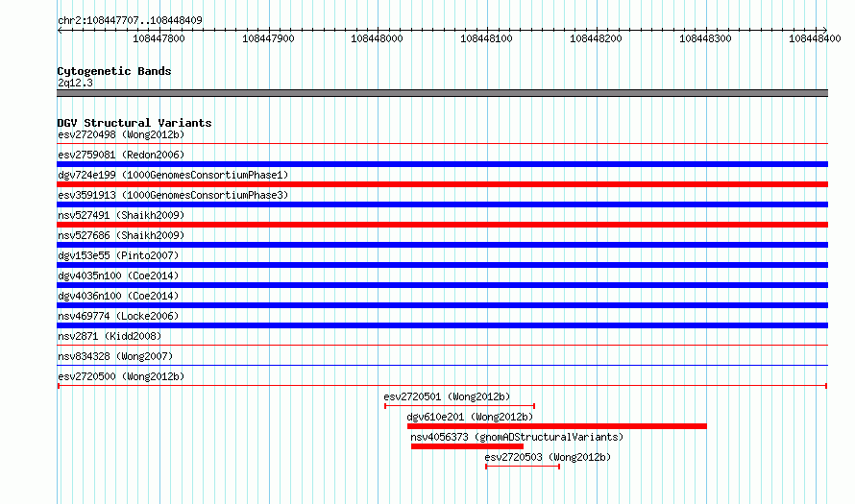
Task: Click the nsv4056373 (gnomADStructuralVariants) label
Action: (517, 437)
